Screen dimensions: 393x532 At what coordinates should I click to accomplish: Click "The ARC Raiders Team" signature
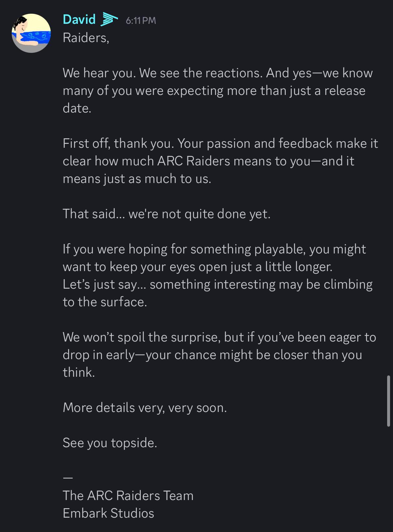pyautogui.click(x=128, y=496)
